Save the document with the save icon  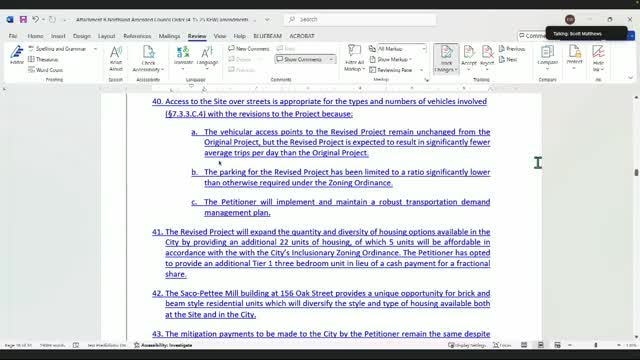[x=23, y=19]
